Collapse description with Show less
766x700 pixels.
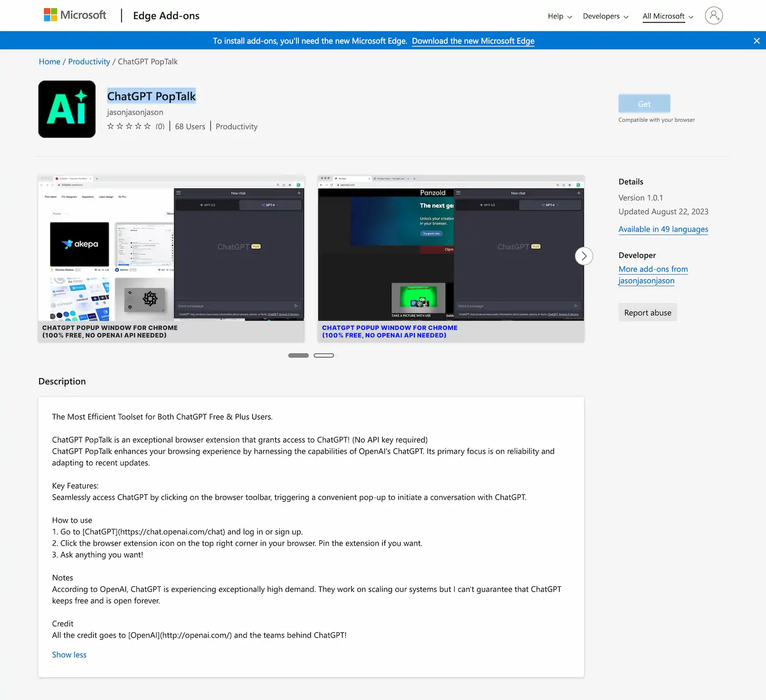[x=70, y=655]
